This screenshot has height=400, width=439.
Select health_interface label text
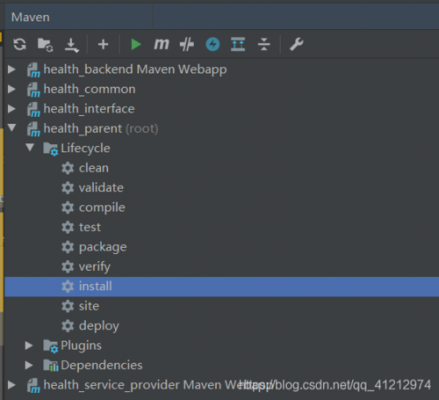(89, 109)
